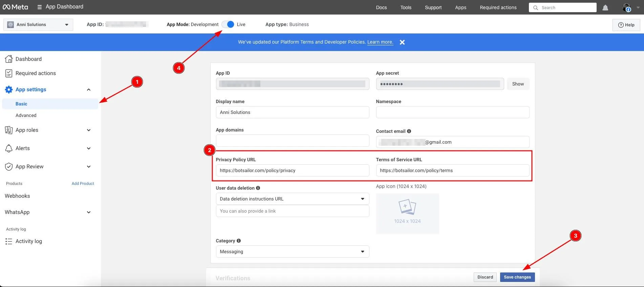This screenshot has width=644, height=287.
Task: Click the Learn more link in banner
Action: [380, 42]
